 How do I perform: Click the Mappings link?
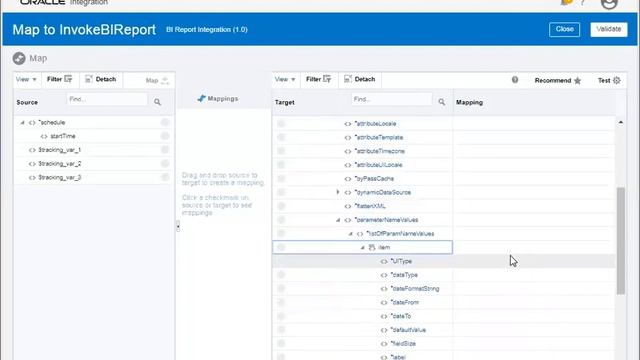(222, 98)
